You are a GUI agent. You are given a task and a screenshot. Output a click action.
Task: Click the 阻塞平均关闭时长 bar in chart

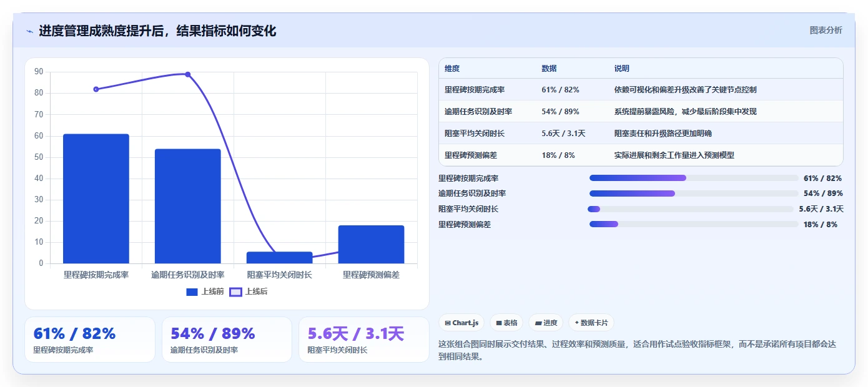click(279, 257)
